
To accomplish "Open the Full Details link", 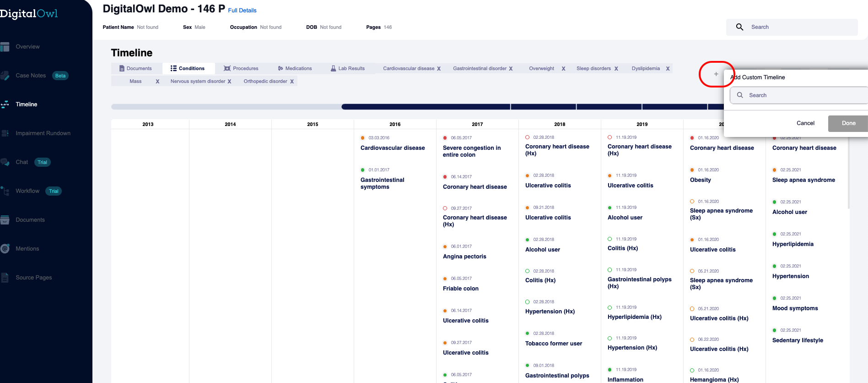I will point(242,11).
